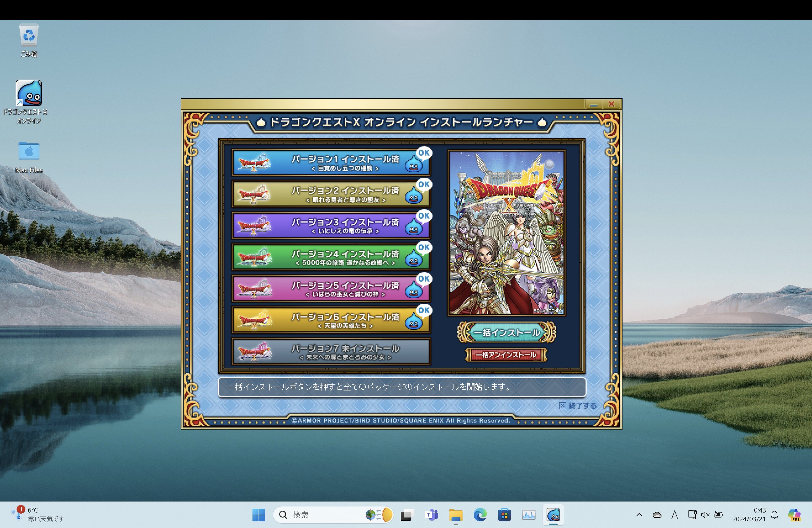Click the 終了する link
812x528 pixels.
pyautogui.click(x=578, y=406)
